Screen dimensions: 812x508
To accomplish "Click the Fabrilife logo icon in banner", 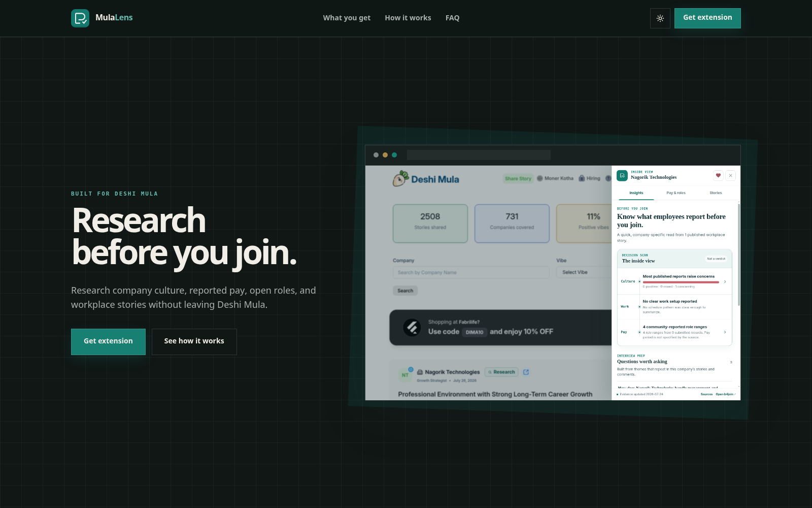I will click(412, 328).
